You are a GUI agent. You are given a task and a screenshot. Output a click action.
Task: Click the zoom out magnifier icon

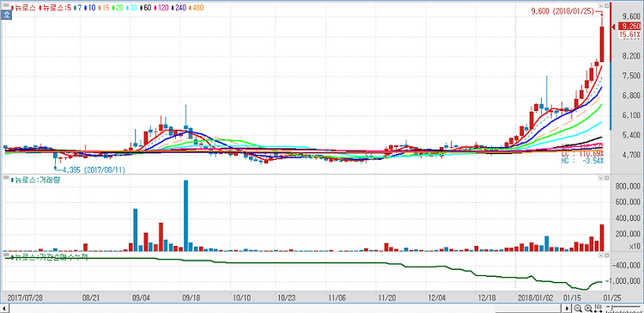coord(578,309)
